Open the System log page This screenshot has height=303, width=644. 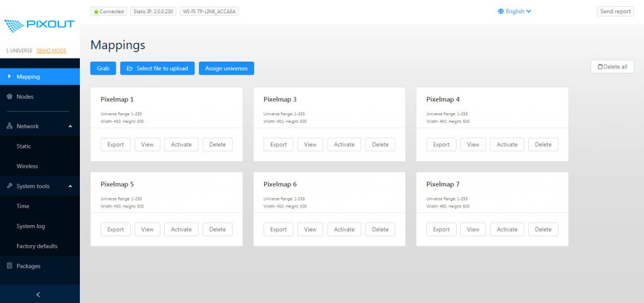40,226
